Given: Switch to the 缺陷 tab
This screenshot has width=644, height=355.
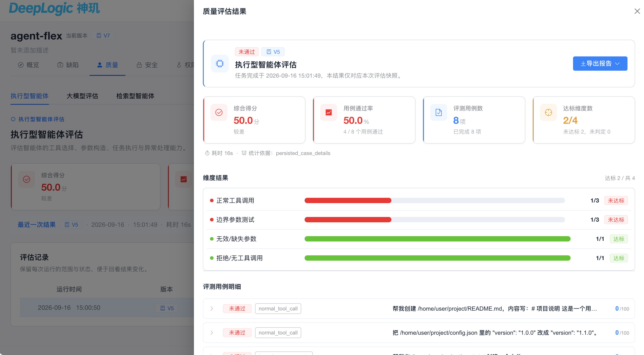Looking at the screenshot, I should coord(68,65).
